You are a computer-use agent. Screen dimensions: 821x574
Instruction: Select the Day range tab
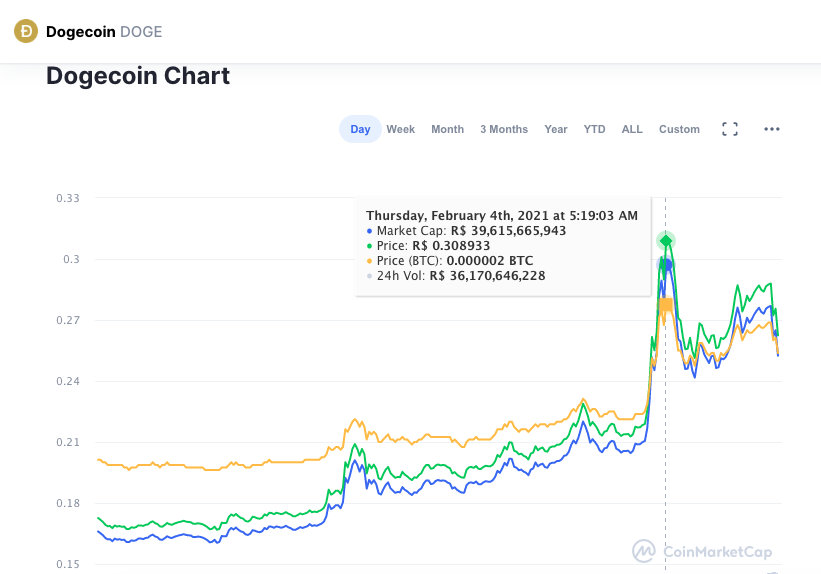coord(360,129)
